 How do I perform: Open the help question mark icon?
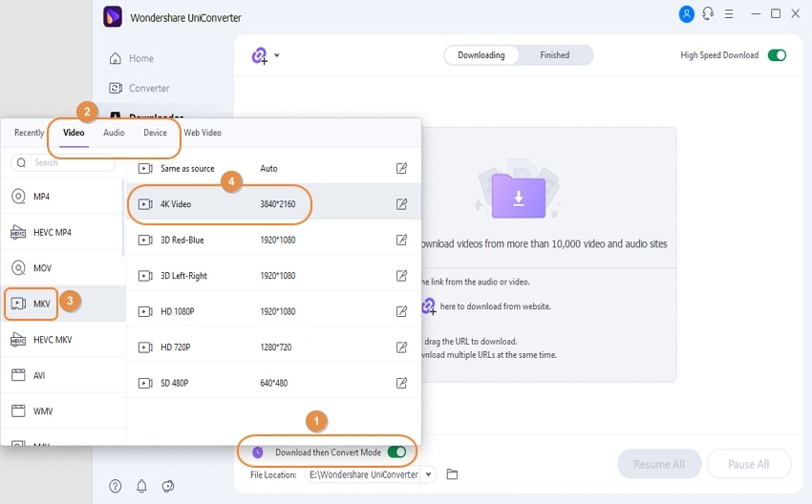[116, 486]
